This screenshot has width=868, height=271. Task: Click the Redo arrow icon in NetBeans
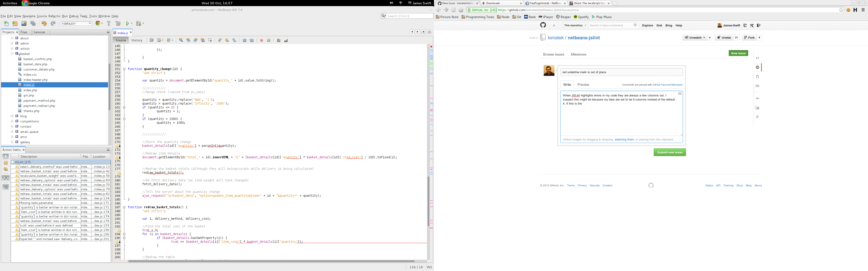tap(53, 23)
